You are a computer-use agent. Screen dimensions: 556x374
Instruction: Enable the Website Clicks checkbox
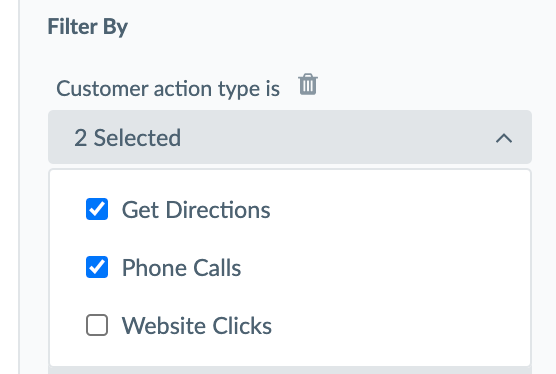(x=97, y=325)
